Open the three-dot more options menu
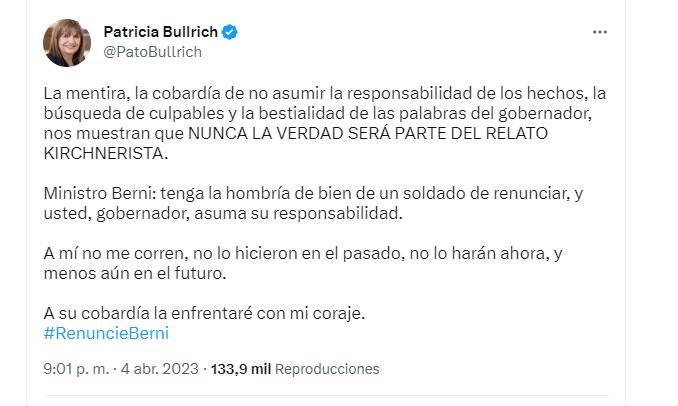 pyautogui.click(x=599, y=32)
